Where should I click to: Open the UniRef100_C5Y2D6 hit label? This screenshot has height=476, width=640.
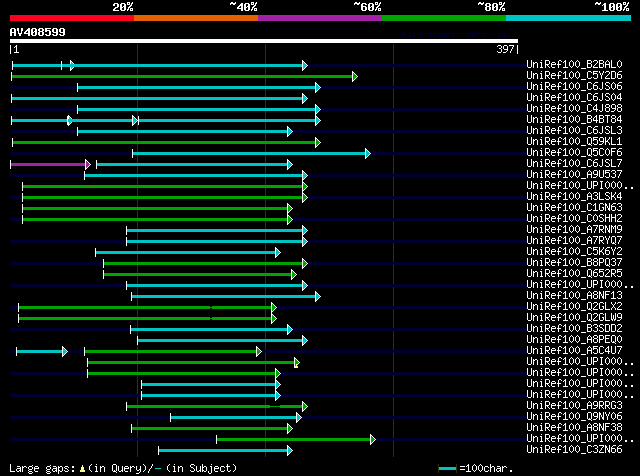574,76
